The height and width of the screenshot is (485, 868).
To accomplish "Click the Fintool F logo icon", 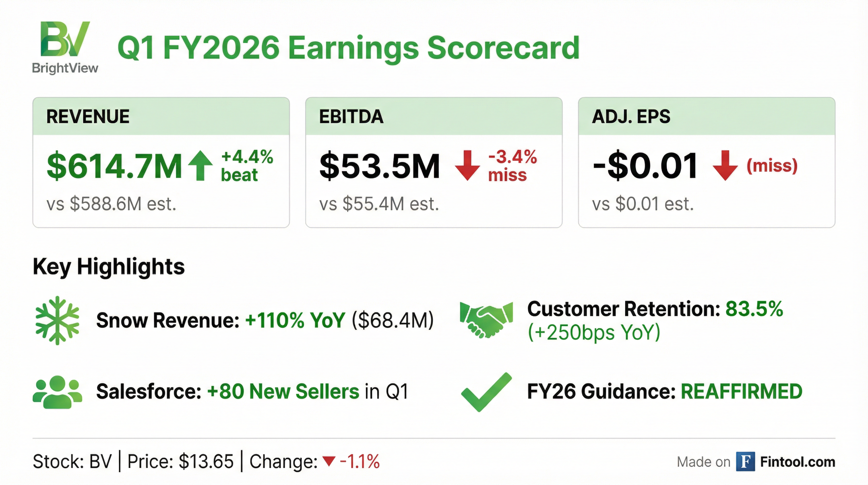I will (745, 461).
